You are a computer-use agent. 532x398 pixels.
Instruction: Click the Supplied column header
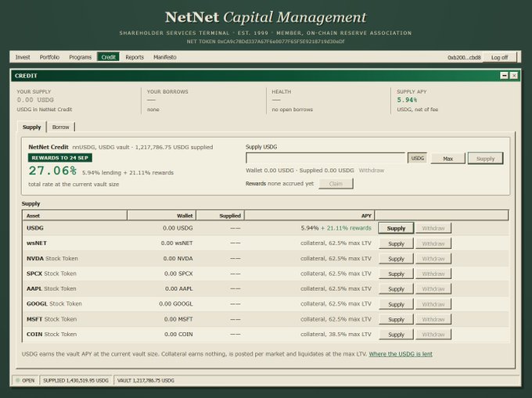tap(220, 216)
